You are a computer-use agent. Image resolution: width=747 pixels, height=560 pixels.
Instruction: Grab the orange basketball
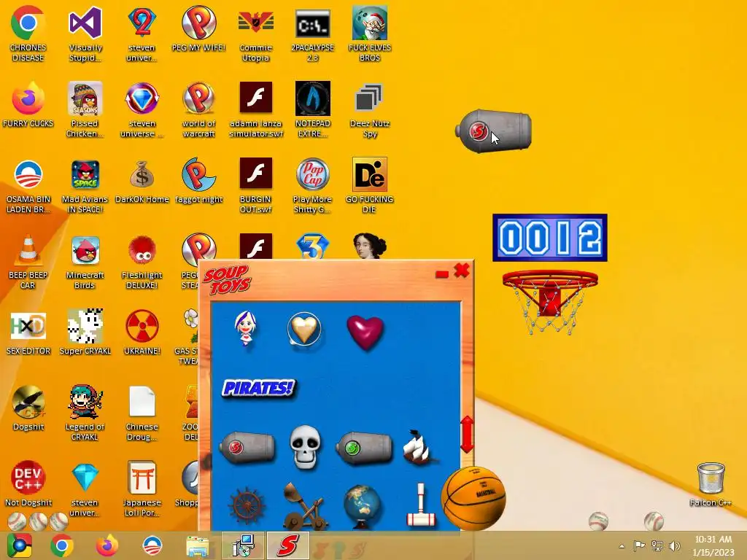coord(473,497)
